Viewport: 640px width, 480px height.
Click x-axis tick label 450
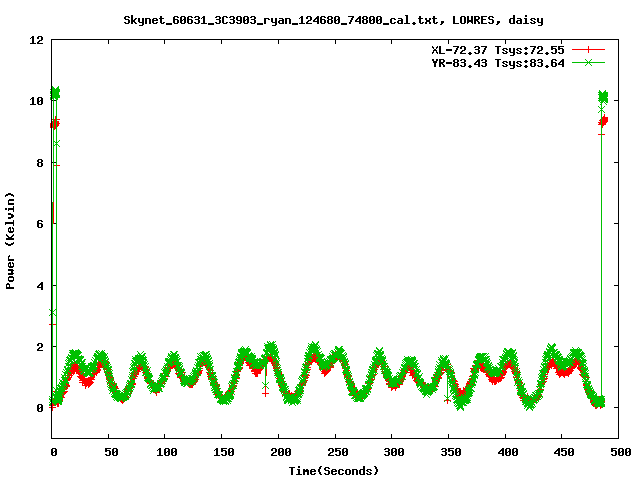[564, 452]
